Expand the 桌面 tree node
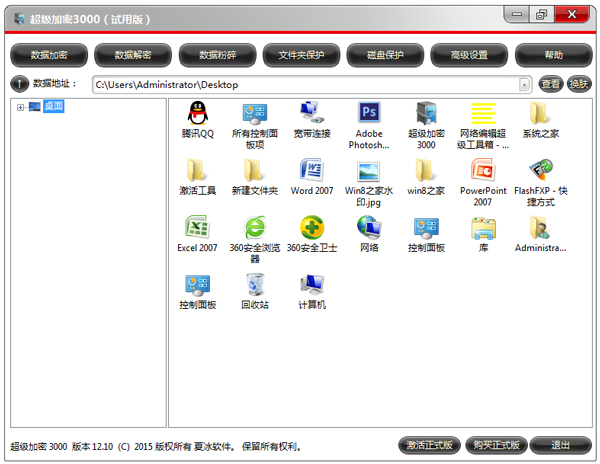Viewport: 600px width, 464px height. pos(20,106)
